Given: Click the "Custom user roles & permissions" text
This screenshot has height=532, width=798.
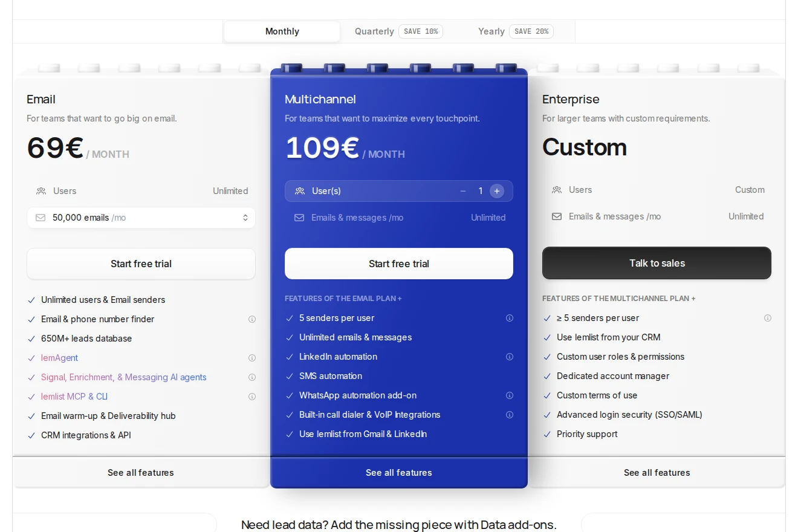Looking at the screenshot, I should coord(621,357).
